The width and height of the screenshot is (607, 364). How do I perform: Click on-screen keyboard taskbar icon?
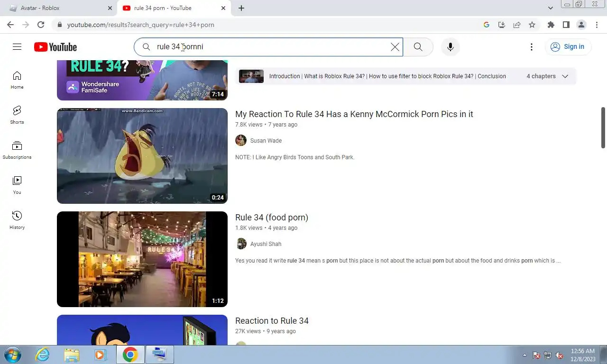click(x=159, y=355)
